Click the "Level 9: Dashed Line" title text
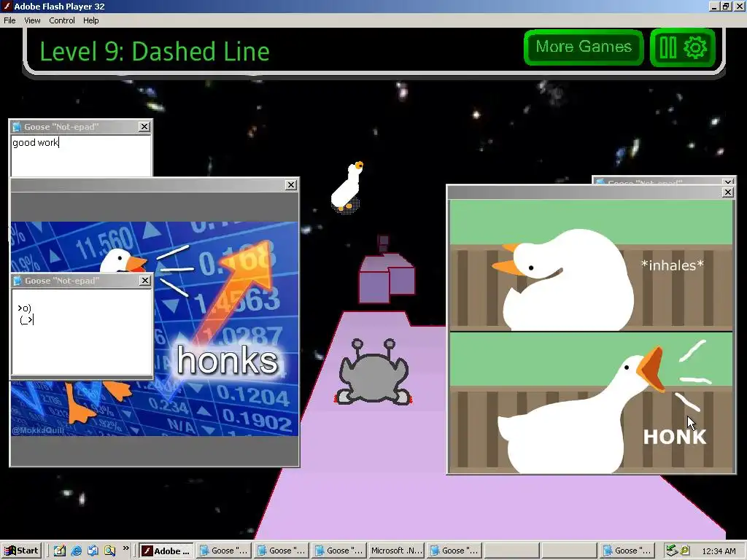 [155, 52]
